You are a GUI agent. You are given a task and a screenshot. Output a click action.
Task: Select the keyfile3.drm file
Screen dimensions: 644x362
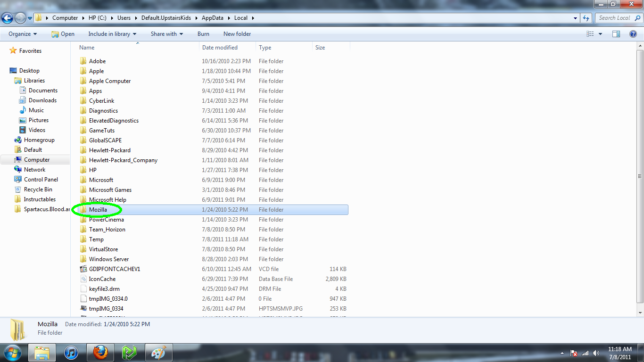pos(104,289)
